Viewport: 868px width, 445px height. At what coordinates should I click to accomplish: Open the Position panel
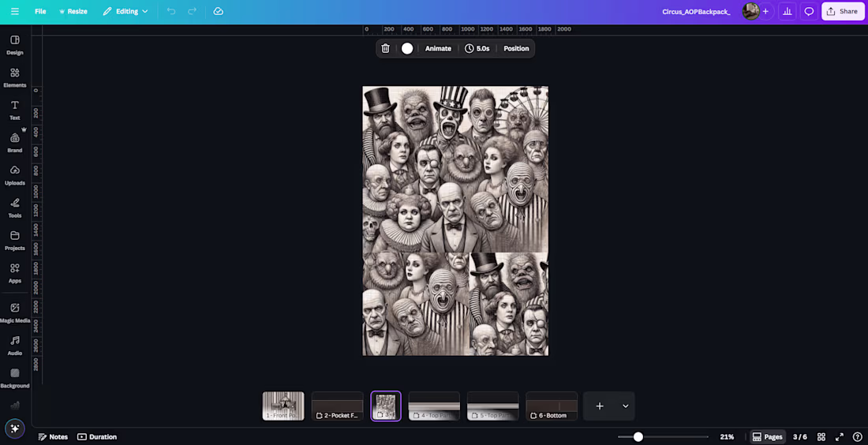516,49
